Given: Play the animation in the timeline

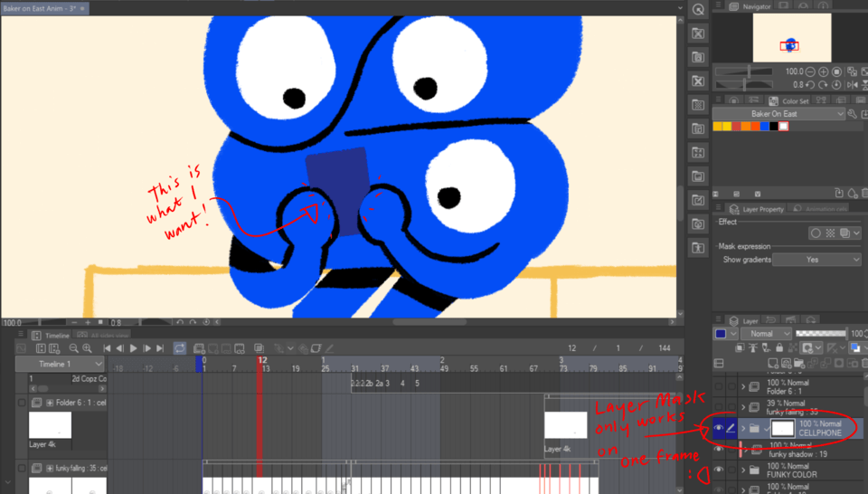Looking at the screenshot, I should coord(134,348).
